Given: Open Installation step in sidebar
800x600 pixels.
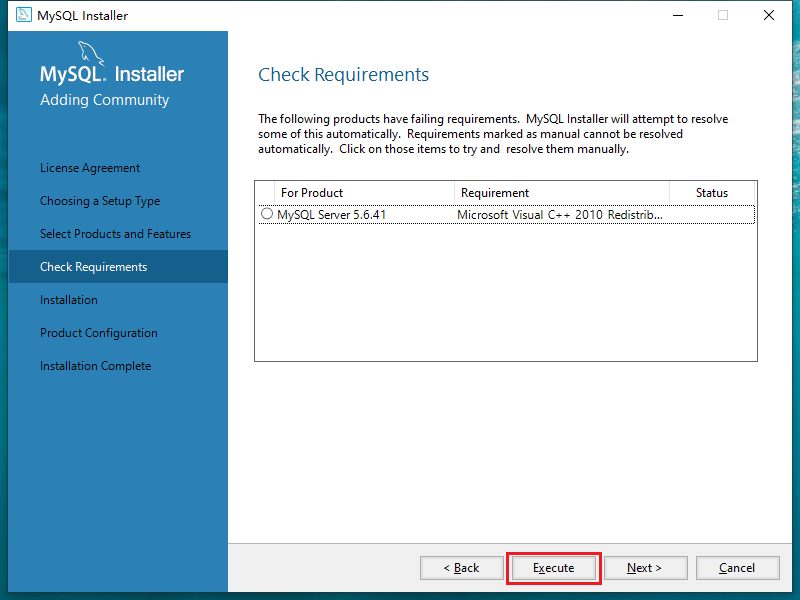Looking at the screenshot, I should [69, 300].
